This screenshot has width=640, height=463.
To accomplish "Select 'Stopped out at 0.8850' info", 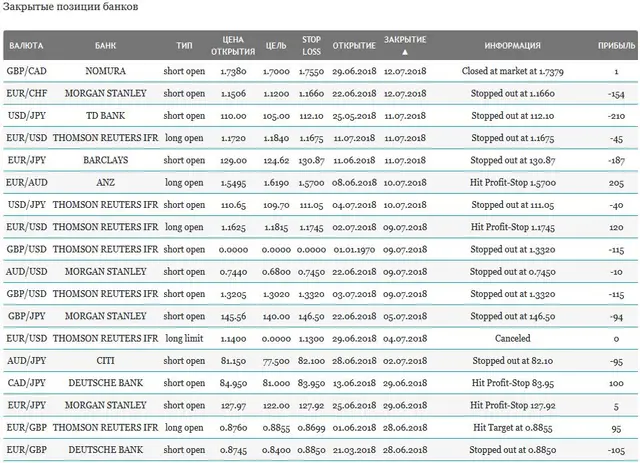I will coord(513,450).
